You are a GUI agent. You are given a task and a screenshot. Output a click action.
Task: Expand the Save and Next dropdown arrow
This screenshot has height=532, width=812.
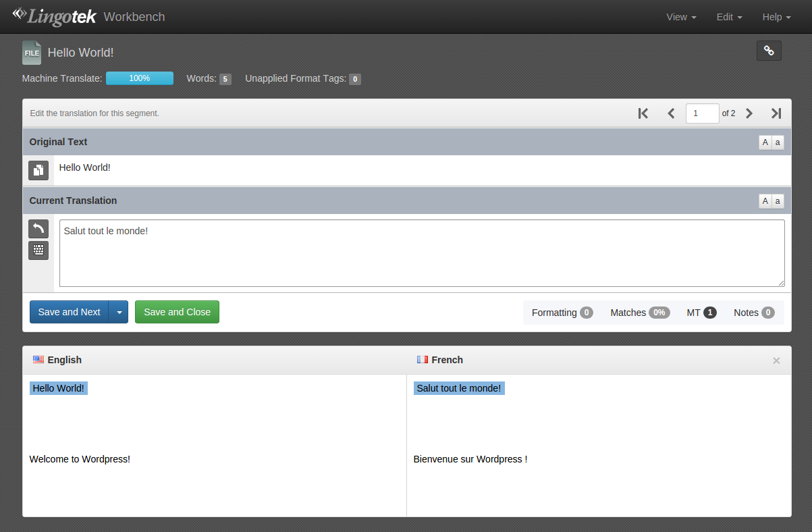(x=119, y=312)
